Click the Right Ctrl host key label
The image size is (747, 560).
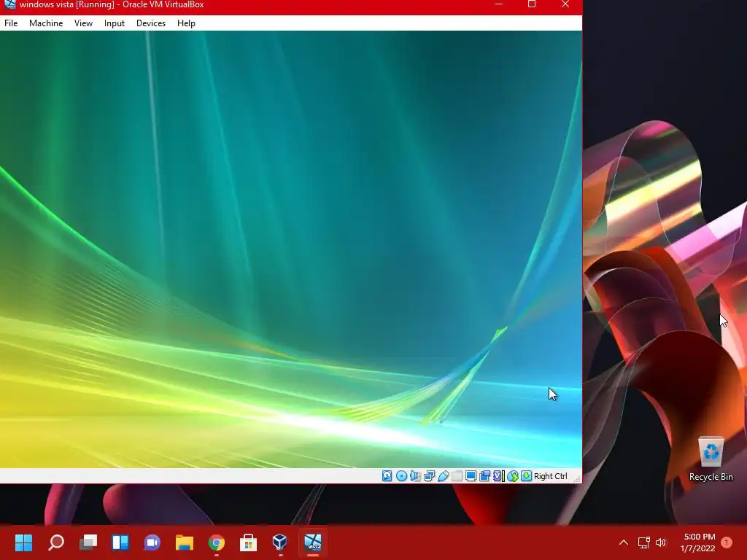pyautogui.click(x=551, y=476)
